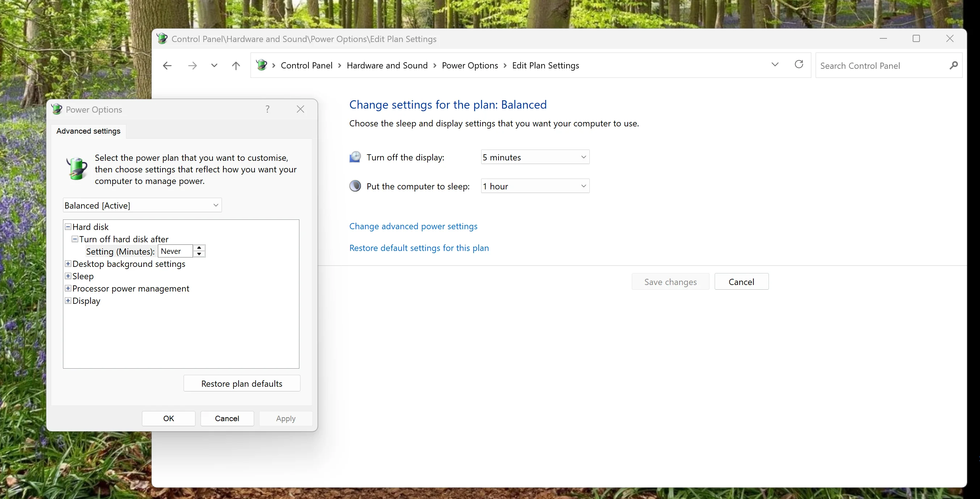Open the Balanced [Active] plan dropdown
Image resolution: width=980 pixels, height=499 pixels.
(x=142, y=205)
